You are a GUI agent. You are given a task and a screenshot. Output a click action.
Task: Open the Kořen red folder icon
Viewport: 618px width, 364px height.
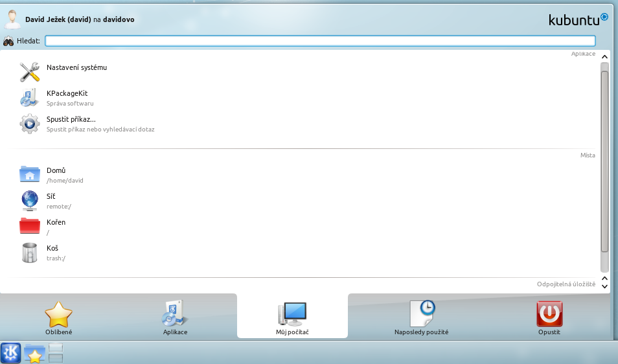[x=30, y=226]
